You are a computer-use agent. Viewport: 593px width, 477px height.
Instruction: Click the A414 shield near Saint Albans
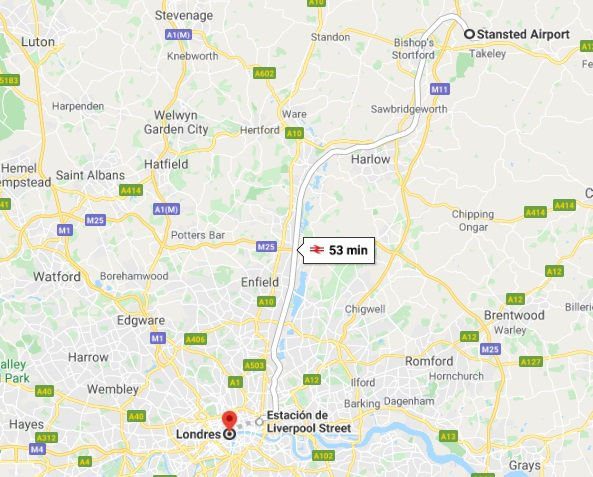131,190
